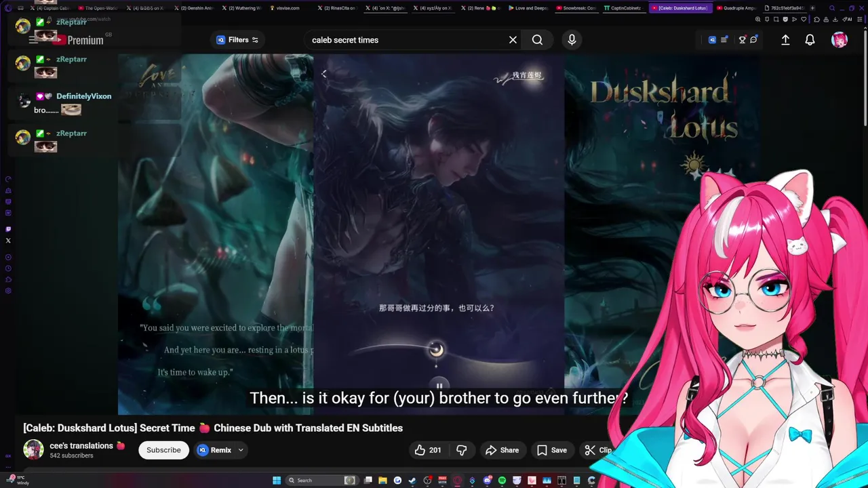The width and height of the screenshot is (868, 488).
Task: Open Spotify from the taskbar
Action: 502,481
